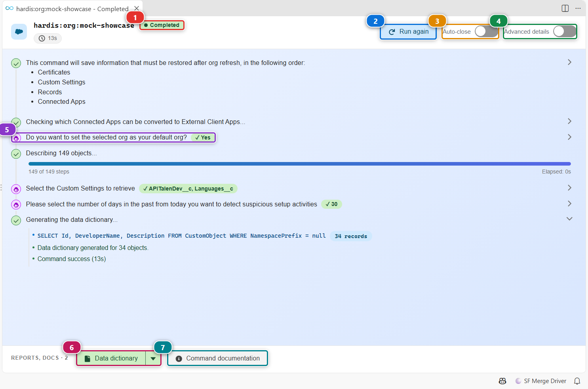The image size is (588, 389).
Task: Click check icon beside 'Generating the data dictionary'
Action: coord(16,220)
